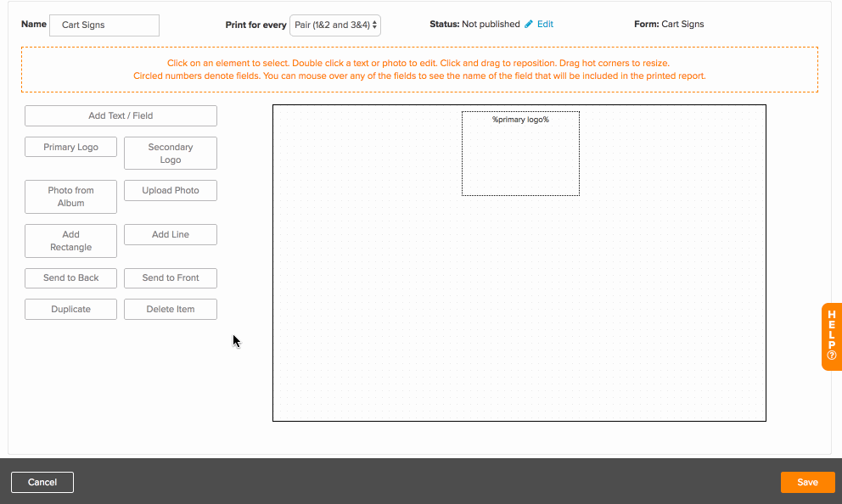Viewport: 842px width, 504px height.
Task: Cancel the template editing
Action: (42, 482)
